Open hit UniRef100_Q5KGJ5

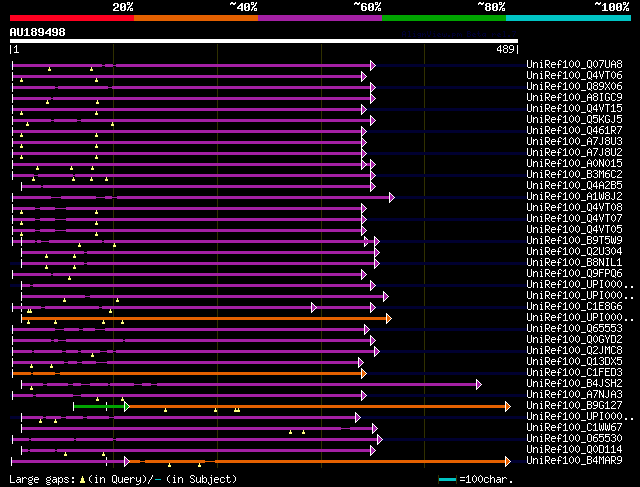click(574, 120)
